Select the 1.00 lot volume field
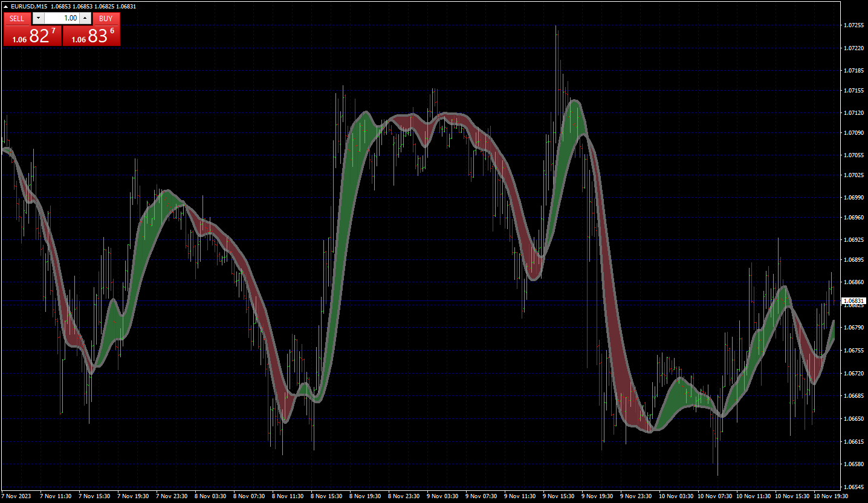 62,18
